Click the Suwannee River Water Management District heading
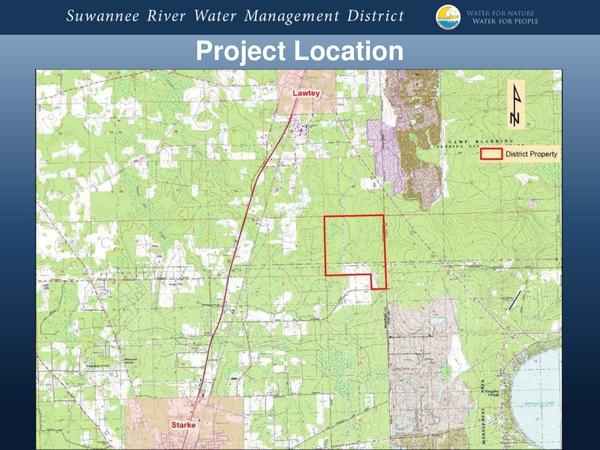This screenshot has width=600, height=450. [x=235, y=16]
